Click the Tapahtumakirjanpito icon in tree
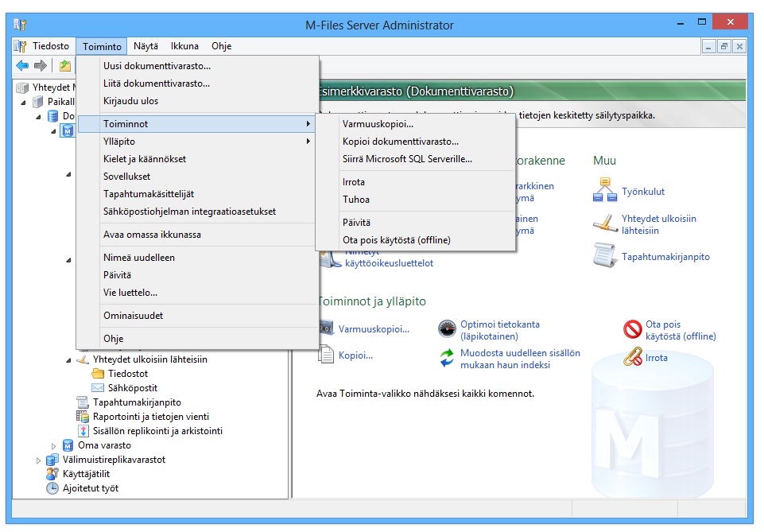Image resolution: width=764 pixels, height=532 pixels. pos(83,402)
